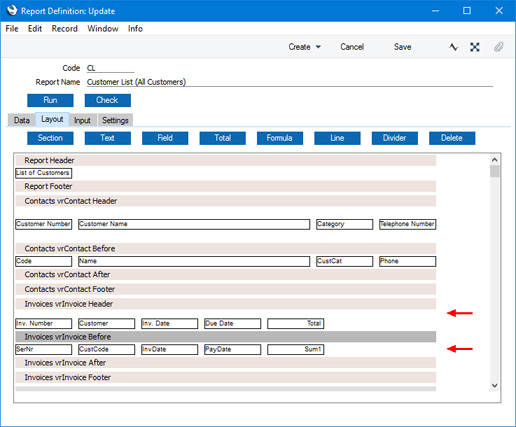Image resolution: width=516 pixels, height=427 pixels.
Task: Click the scrollbar up arrow
Action: point(495,160)
